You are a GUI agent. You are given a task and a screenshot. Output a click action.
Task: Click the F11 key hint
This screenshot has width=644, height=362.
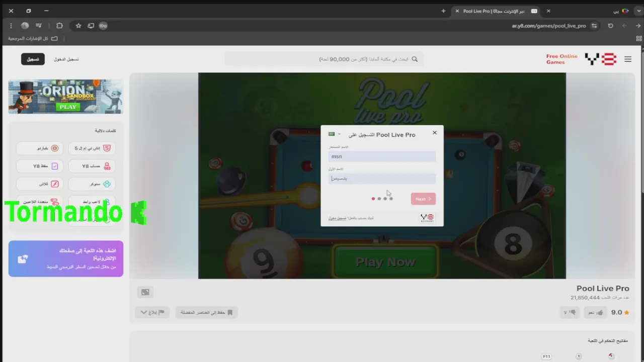coord(546,356)
